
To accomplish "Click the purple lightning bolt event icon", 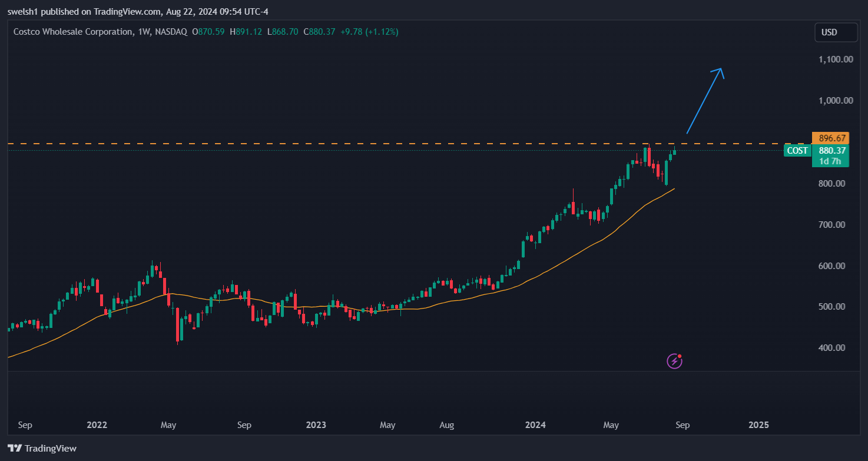I will 674,361.
